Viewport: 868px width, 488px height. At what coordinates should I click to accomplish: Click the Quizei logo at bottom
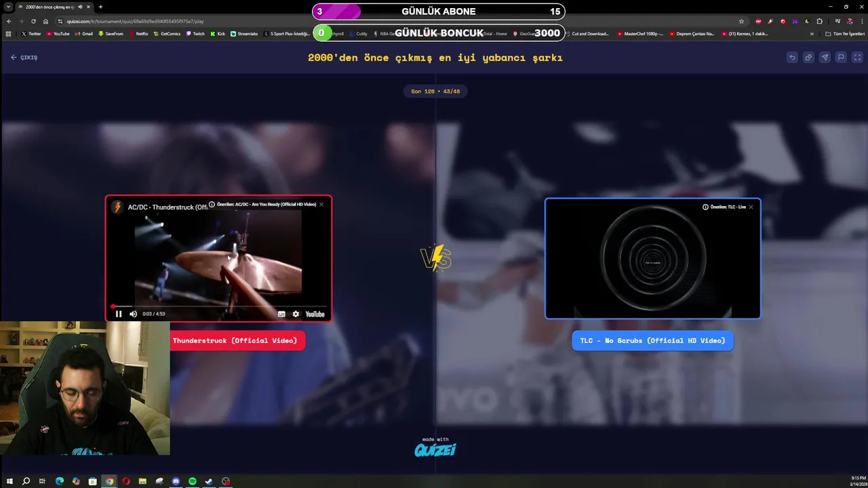click(435, 449)
